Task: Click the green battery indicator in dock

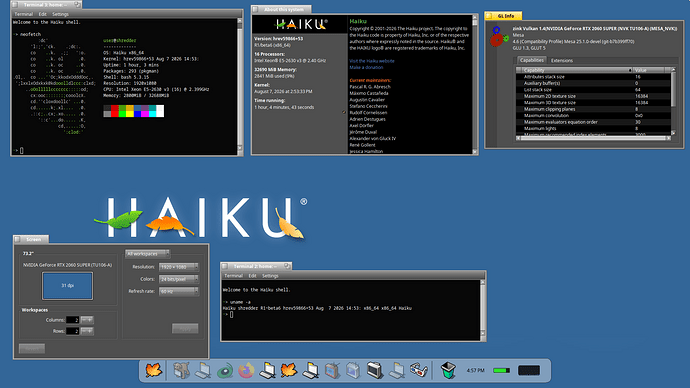Action: click(x=501, y=370)
